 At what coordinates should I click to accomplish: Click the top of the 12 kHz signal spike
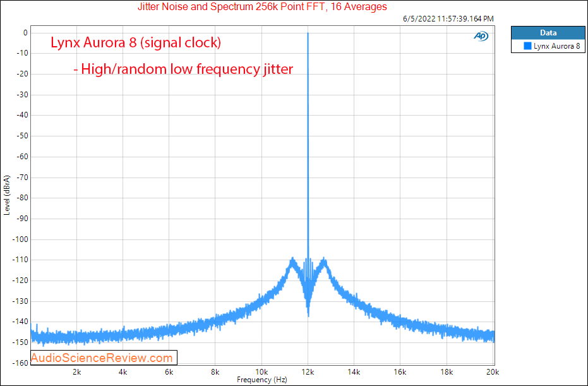pos(308,33)
